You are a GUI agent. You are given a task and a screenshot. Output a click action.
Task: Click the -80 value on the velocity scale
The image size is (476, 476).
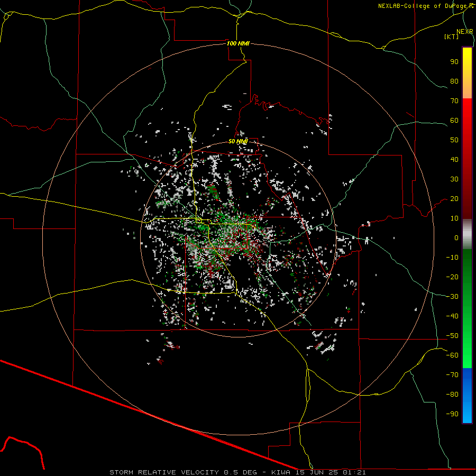tap(452, 395)
